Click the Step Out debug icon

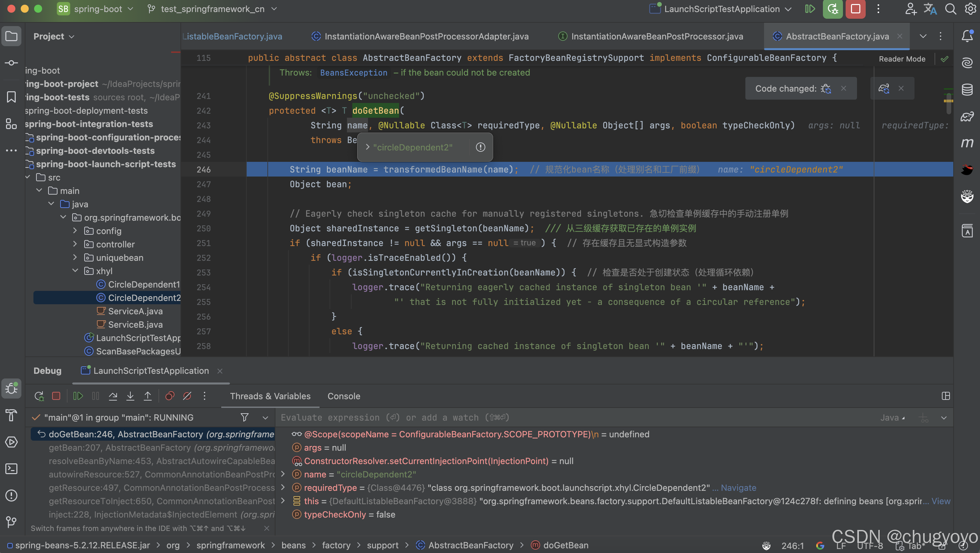tap(148, 396)
